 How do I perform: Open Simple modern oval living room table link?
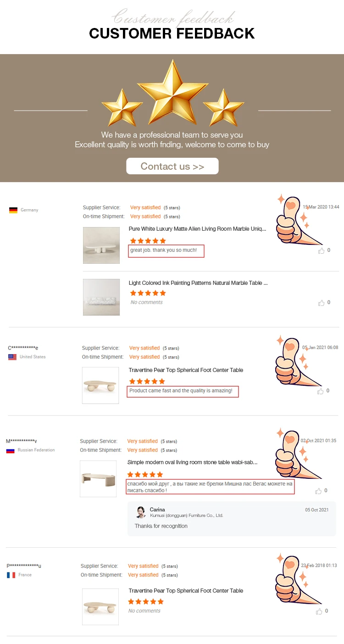pos(192,462)
